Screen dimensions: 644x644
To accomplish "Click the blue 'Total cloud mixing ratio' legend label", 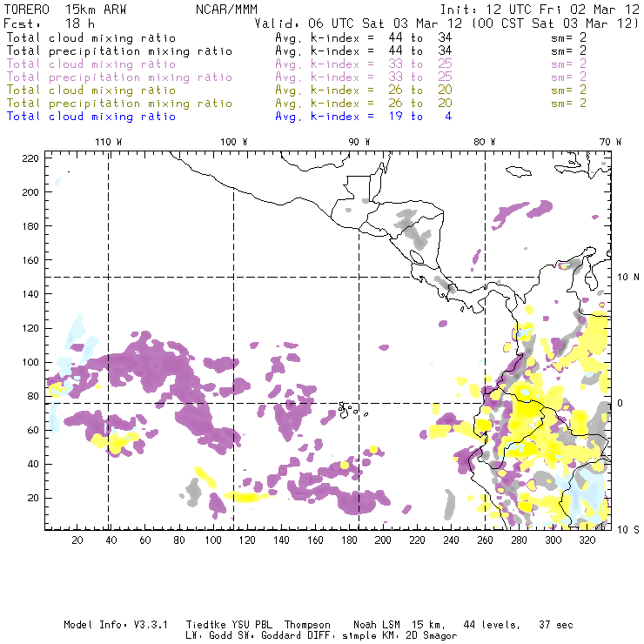I will 91,117.
